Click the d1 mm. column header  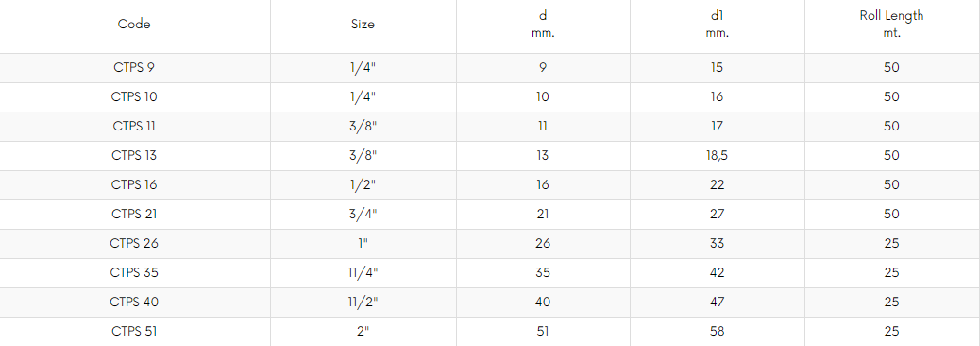click(x=717, y=25)
